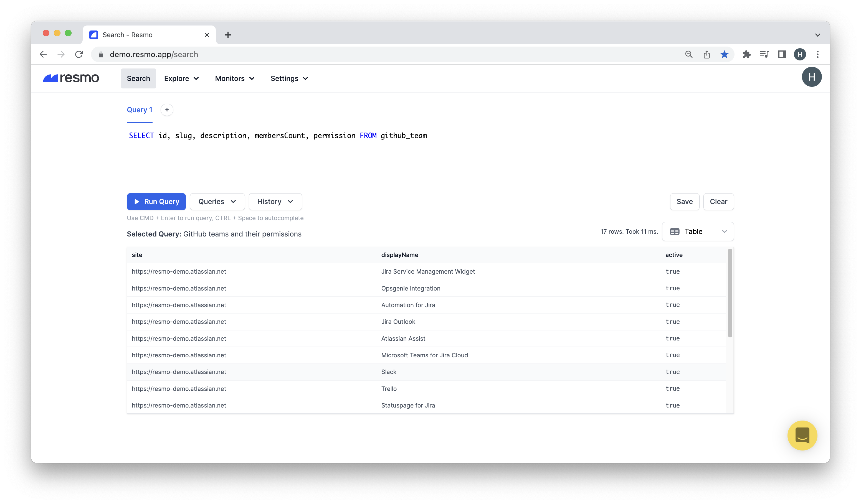Select the Jira Service Management Widget cell

(x=428, y=271)
